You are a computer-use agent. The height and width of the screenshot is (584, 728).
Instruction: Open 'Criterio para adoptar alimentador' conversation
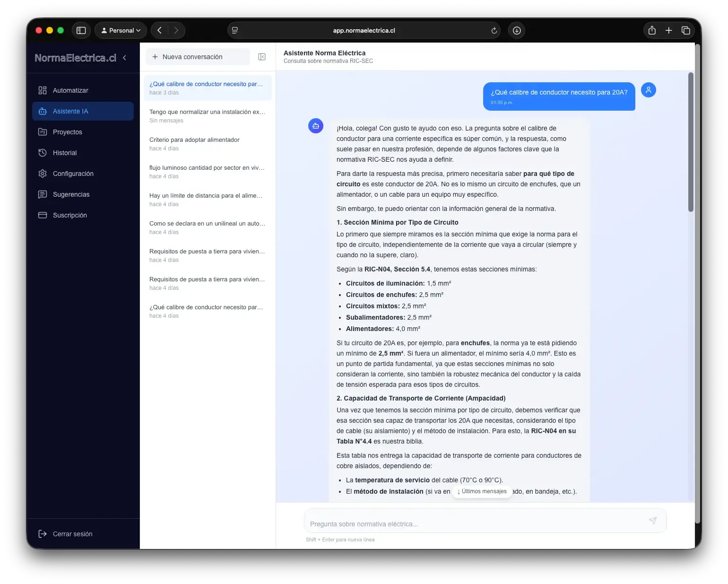point(208,144)
